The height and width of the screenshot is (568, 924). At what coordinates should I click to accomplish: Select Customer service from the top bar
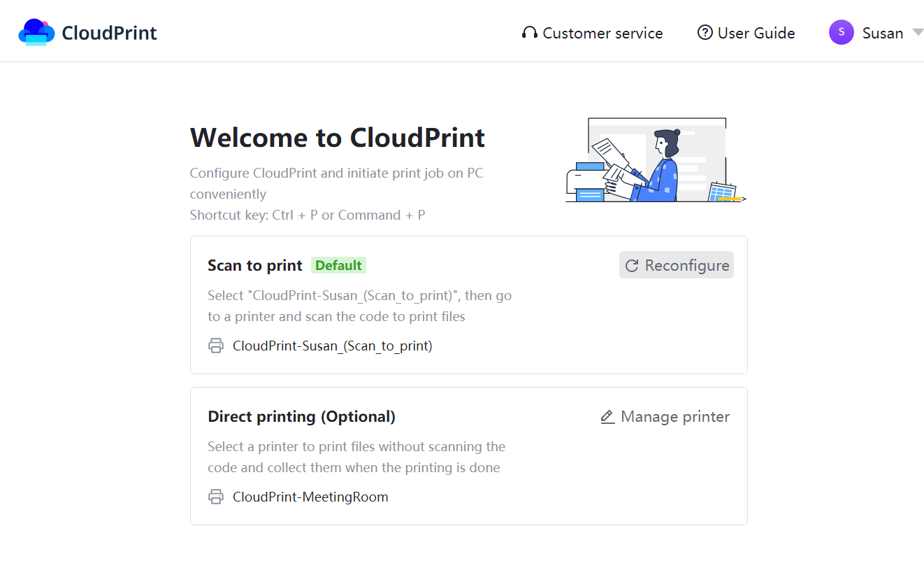point(602,32)
